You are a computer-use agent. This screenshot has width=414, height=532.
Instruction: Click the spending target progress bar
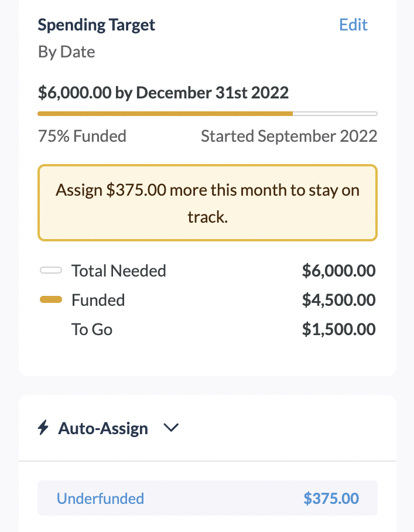tap(207, 114)
